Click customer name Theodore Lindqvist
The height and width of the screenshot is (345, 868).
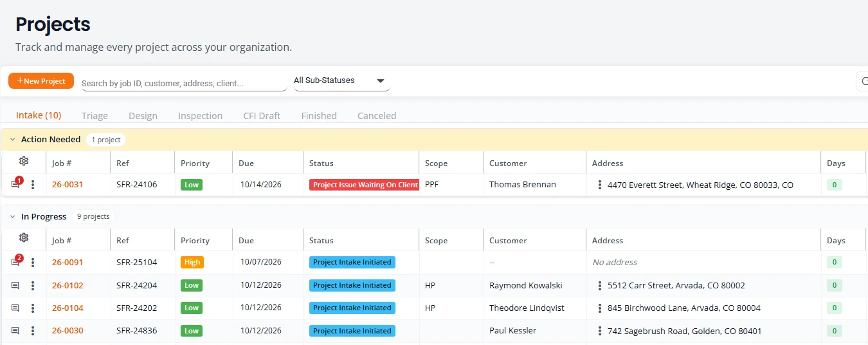(x=527, y=308)
